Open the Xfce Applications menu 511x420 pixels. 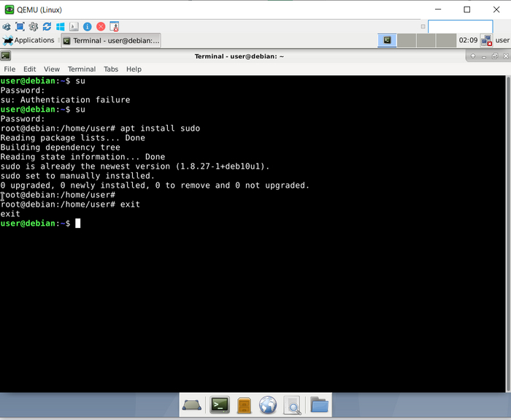[x=28, y=40]
